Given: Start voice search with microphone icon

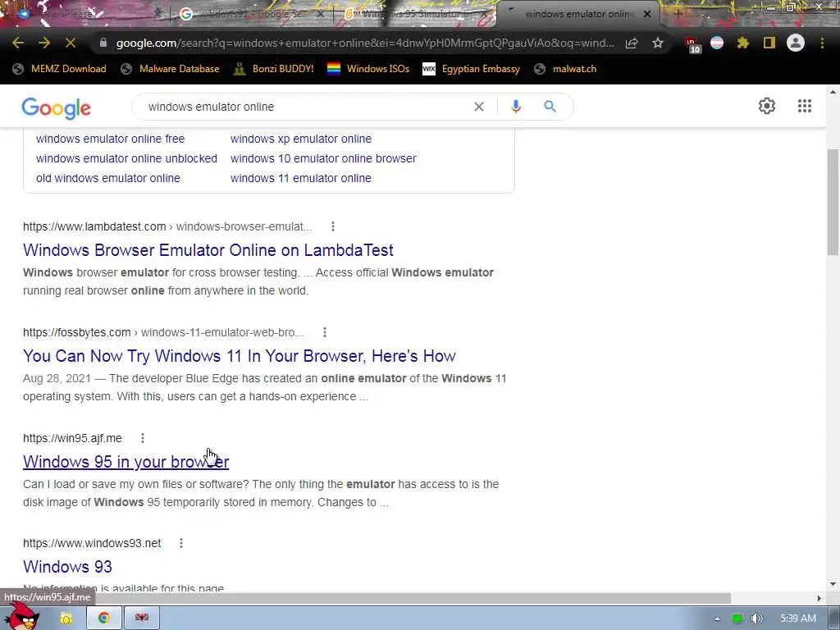Looking at the screenshot, I should [516, 107].
